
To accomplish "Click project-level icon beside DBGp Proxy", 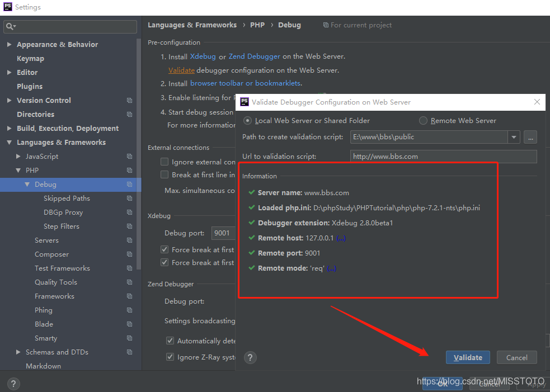I will pyautogui.click(x=129, y=212).
